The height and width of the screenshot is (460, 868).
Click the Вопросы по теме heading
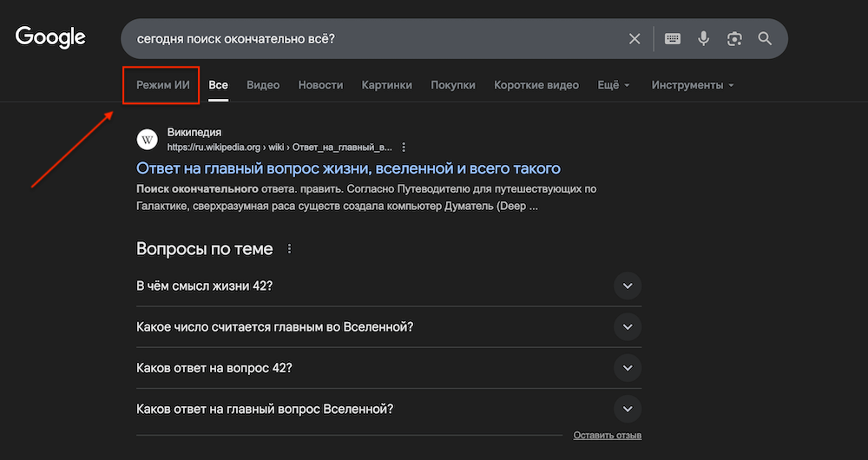(204, 249)
